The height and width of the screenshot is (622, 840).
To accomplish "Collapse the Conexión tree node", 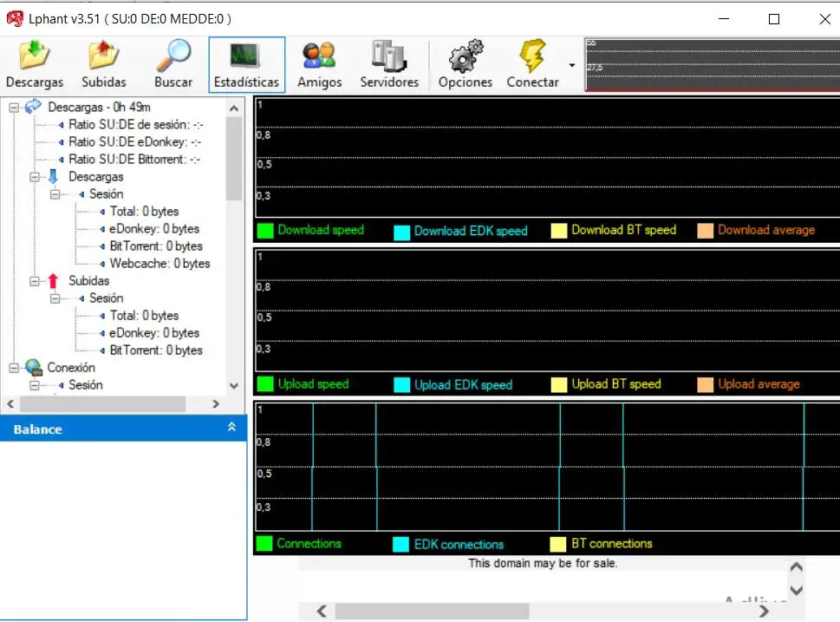I will (x=14, y=368).
